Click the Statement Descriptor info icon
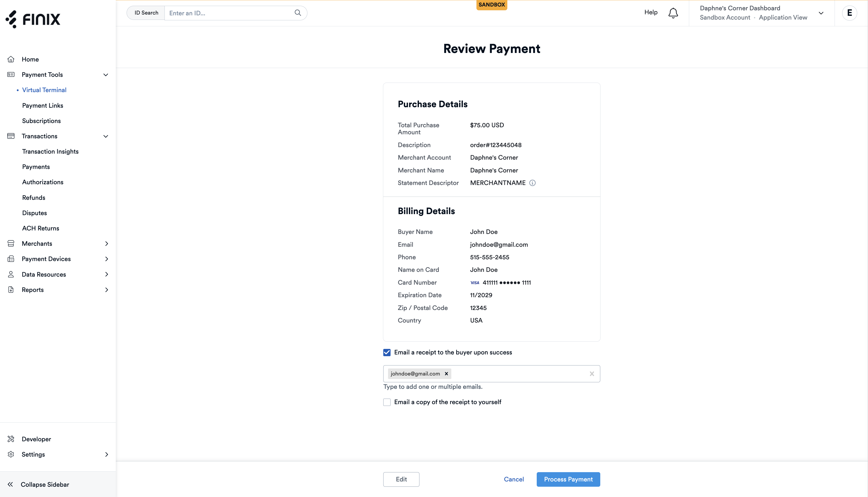This screenshot has width=868, height=497. tap(532, 183)
